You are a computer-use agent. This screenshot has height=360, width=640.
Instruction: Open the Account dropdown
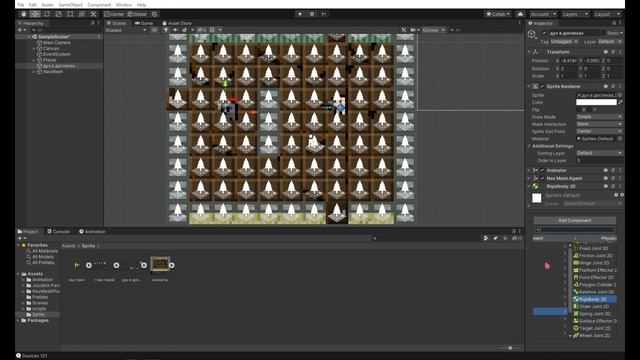pyautogui.click(x=543, y=14)
